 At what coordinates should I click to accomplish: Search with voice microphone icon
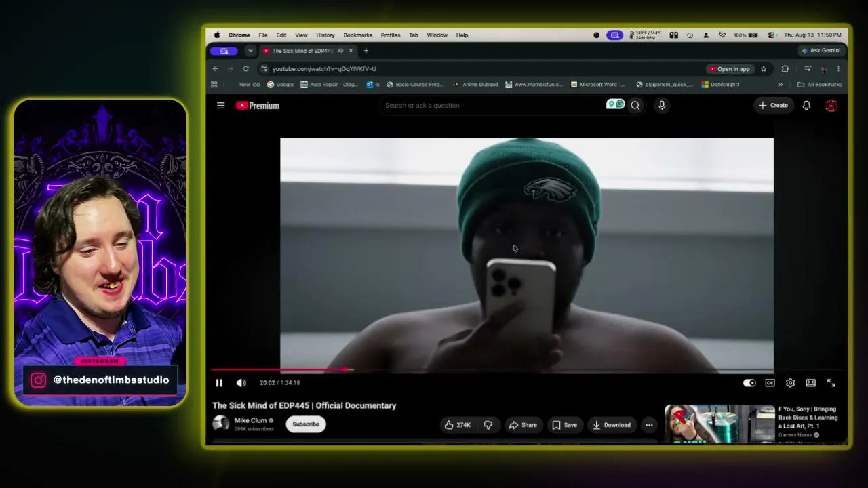(x=662, y=105)
